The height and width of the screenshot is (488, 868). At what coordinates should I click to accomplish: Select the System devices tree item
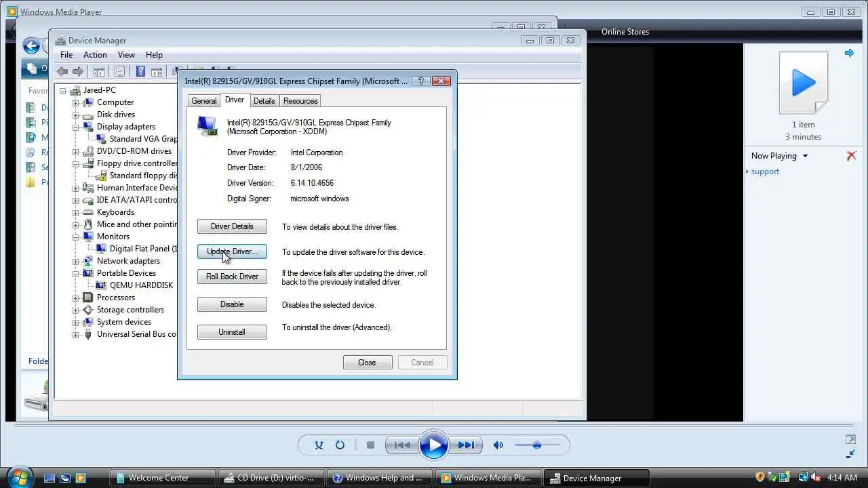coord(123,322)
